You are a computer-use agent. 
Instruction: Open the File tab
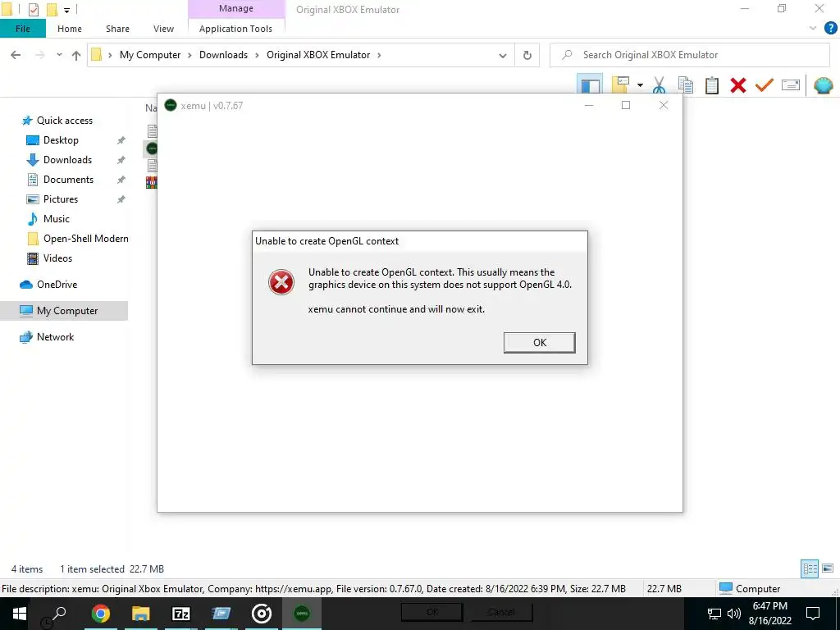(22, 29)
